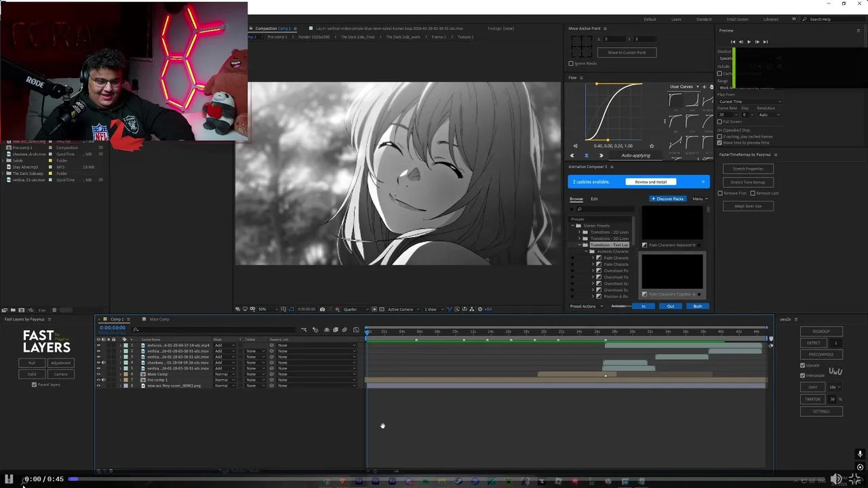The height and width of the screenshot is (488, 868).
Task: Open the Animation Composer Menu dropdown
Action: pos(699,199)
